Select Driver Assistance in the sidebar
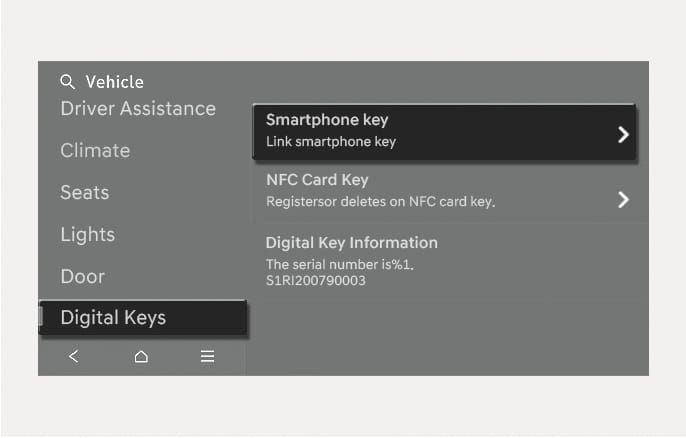686x438 pixels. click(138, 108)
